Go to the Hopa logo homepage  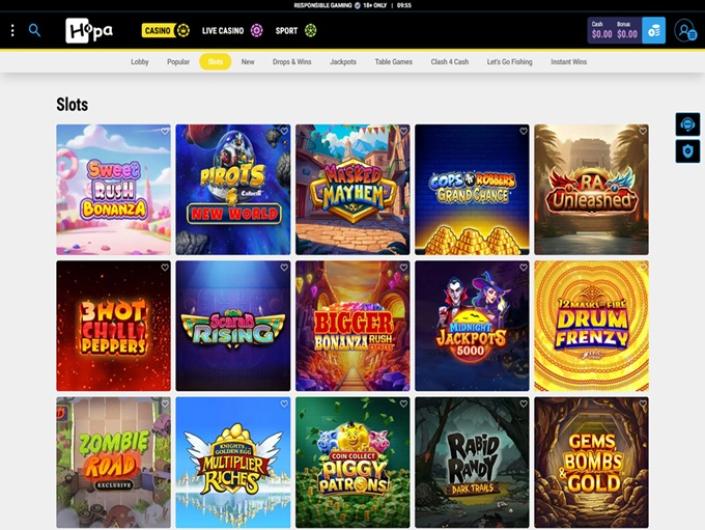[89, 31]
